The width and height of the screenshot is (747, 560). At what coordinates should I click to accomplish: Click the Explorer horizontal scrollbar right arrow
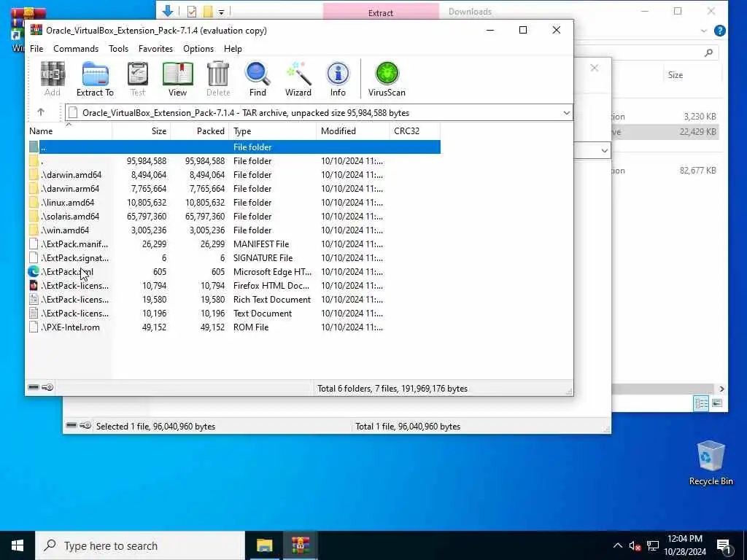tap(721, 389)
